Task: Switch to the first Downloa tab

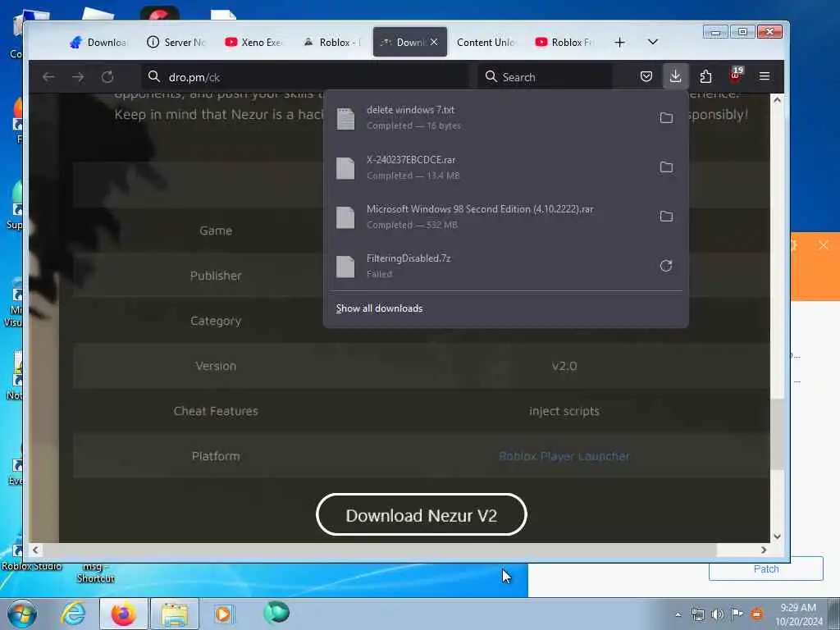Action: click(98, 43)
